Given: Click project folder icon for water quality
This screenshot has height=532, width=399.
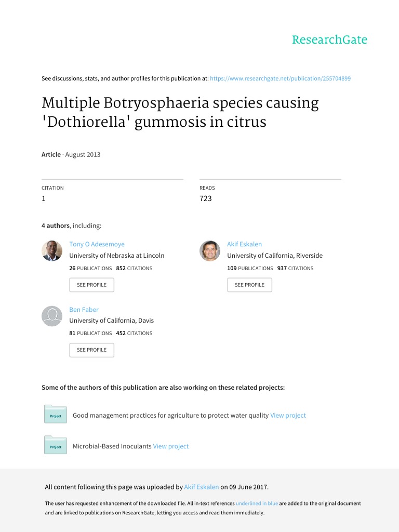Looking at the screenshot, I should [x=56, y=415].
